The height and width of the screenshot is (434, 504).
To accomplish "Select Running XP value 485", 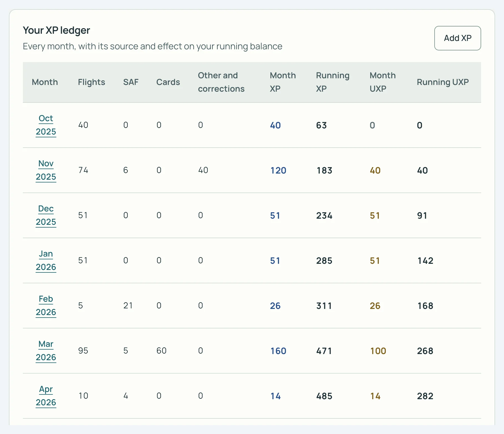I will point(324,396).
